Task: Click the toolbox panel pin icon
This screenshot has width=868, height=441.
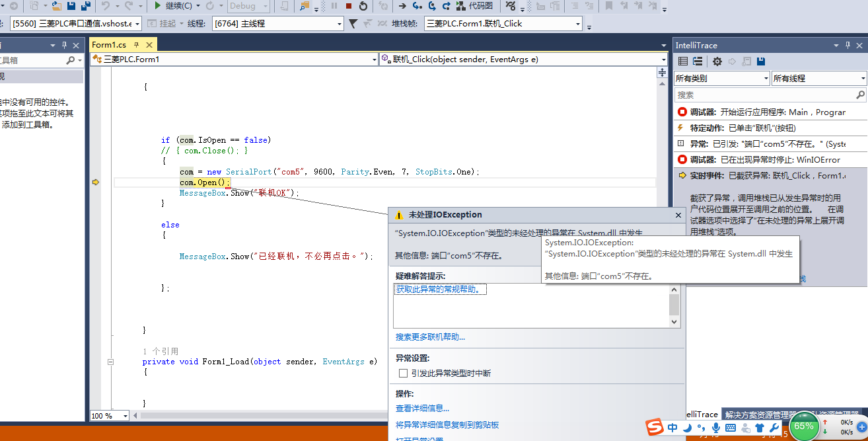Action: 64,45
